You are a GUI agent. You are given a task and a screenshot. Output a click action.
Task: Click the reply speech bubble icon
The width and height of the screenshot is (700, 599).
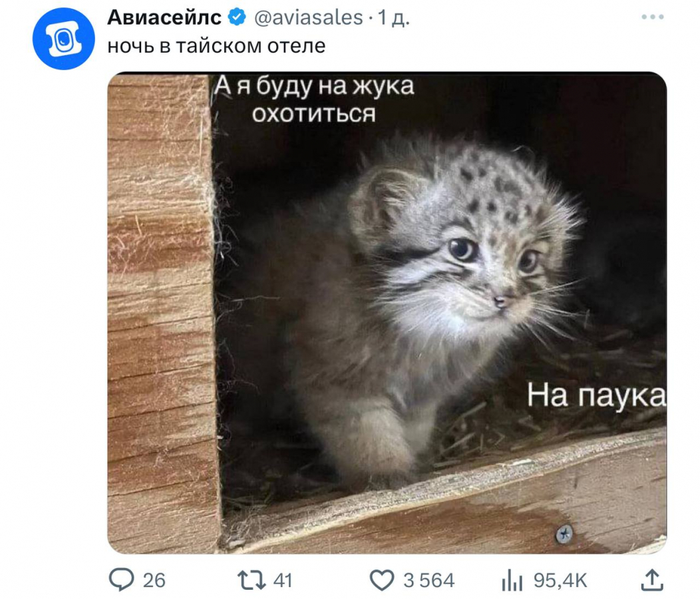[120, 580]
